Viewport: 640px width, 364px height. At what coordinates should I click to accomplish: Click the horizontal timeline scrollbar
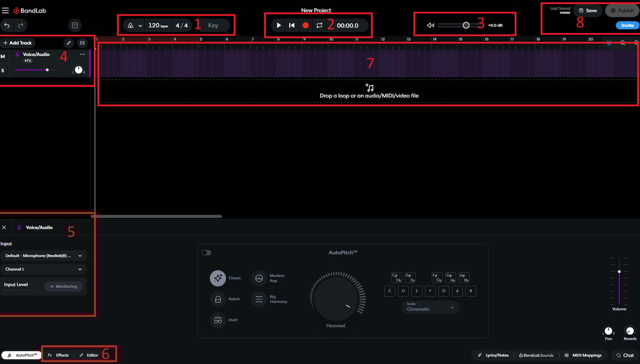(x=156, y=216)
